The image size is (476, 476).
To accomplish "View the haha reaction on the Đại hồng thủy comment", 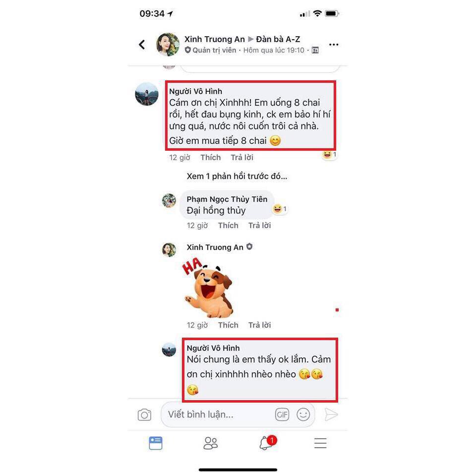I will pyautogui.click(x=280, y=209).
